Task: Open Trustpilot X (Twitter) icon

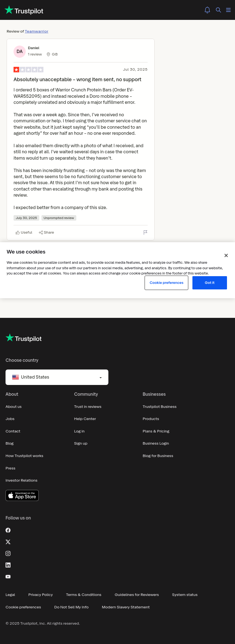Action: coord(8,542)
